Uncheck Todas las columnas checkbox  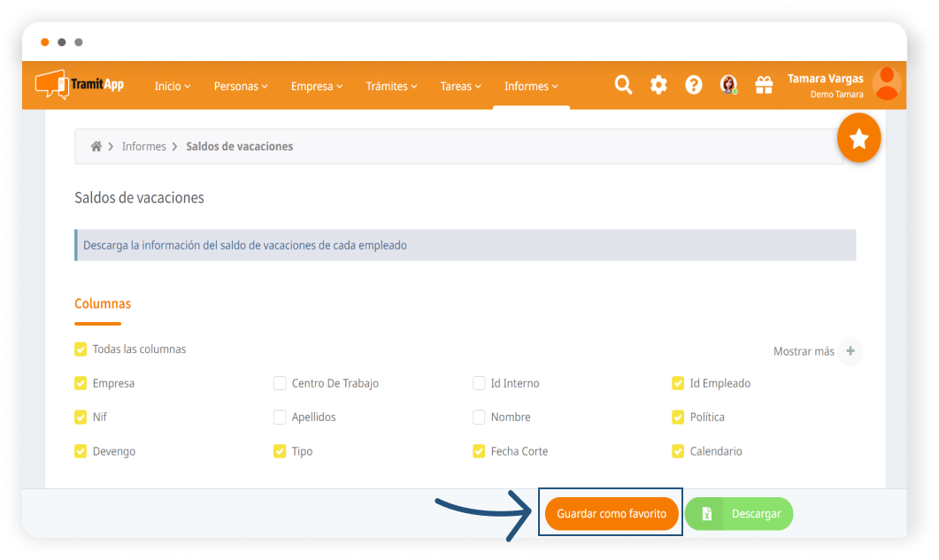[81, 349]
